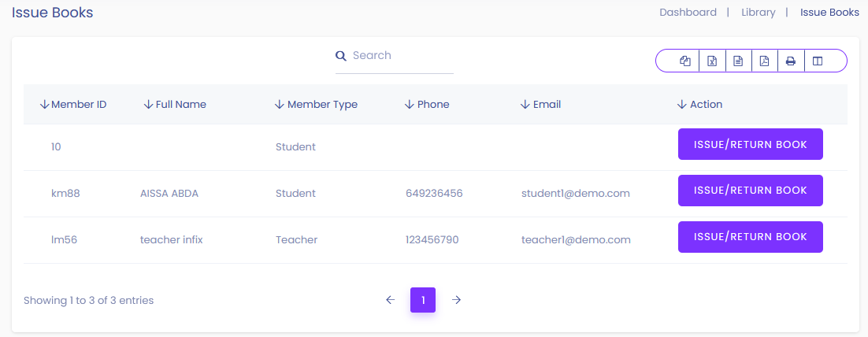
Task: Click Student type in row 10
Action: click(295, 146)
